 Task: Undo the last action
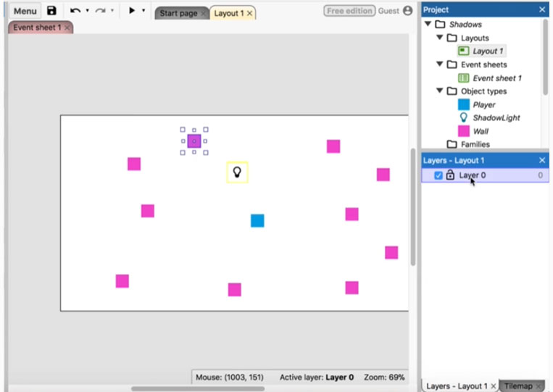75,11
